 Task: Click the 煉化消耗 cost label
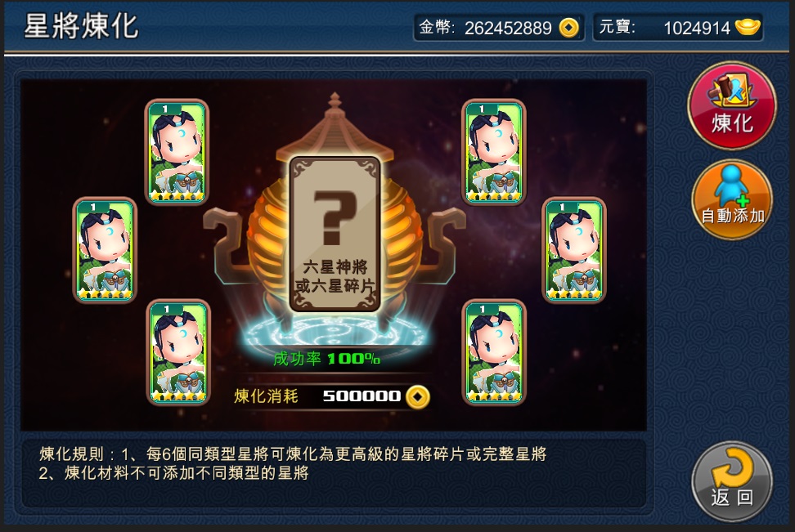pyautogui.click(x=266, y=396)
